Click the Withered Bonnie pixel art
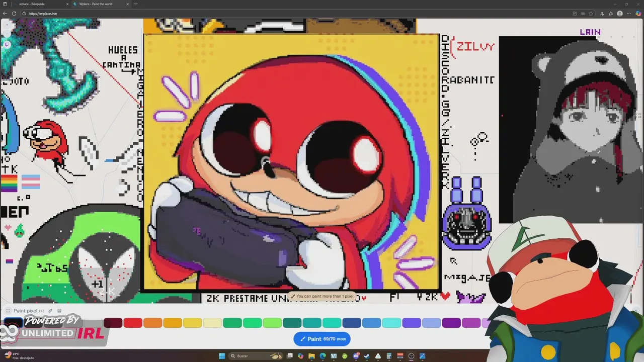This screenshot has width=644, height=362. tap(467, 213)
